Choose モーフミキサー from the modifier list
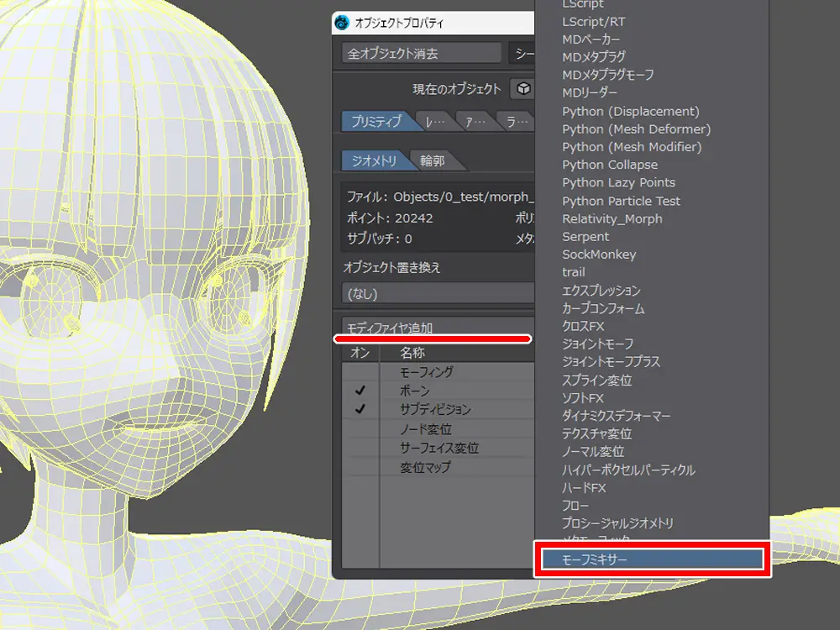 [x=651, y=559]
